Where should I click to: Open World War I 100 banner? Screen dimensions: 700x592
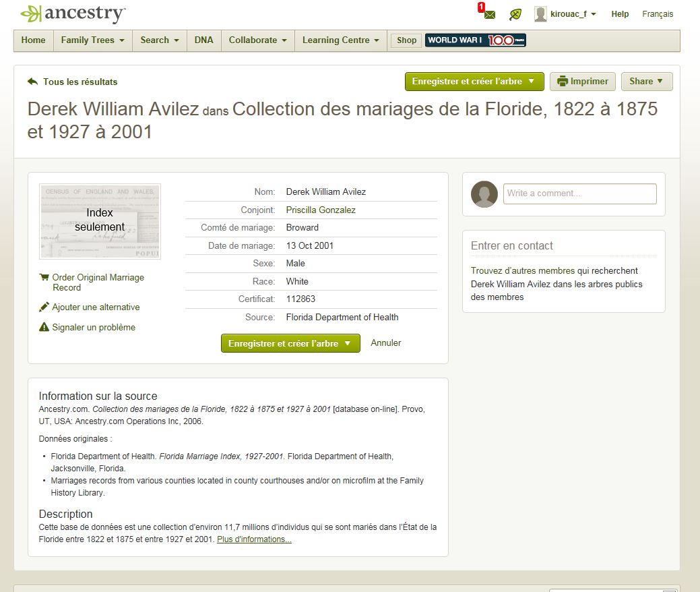pos(476,40)
